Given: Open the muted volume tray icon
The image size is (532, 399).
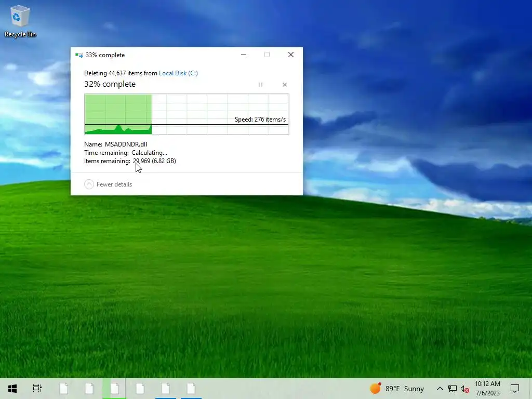Looking at the screenshot, I should tap(465, 389).
